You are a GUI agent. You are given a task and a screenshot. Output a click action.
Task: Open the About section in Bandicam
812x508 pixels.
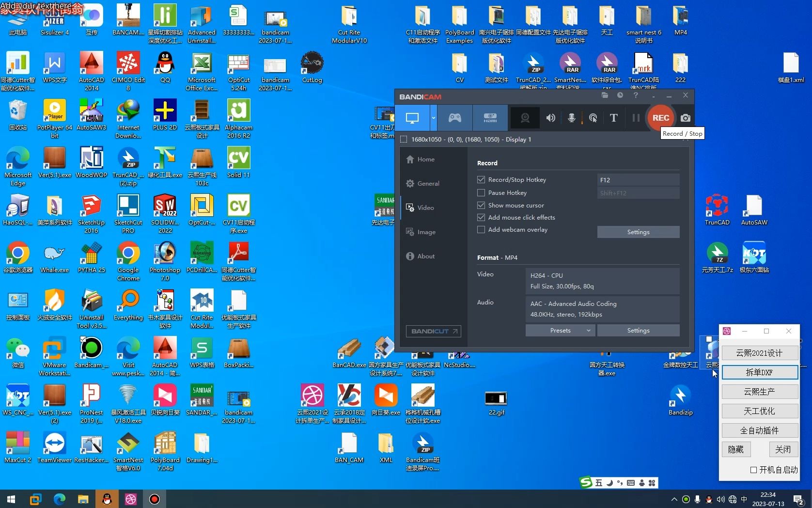[421, 256]
